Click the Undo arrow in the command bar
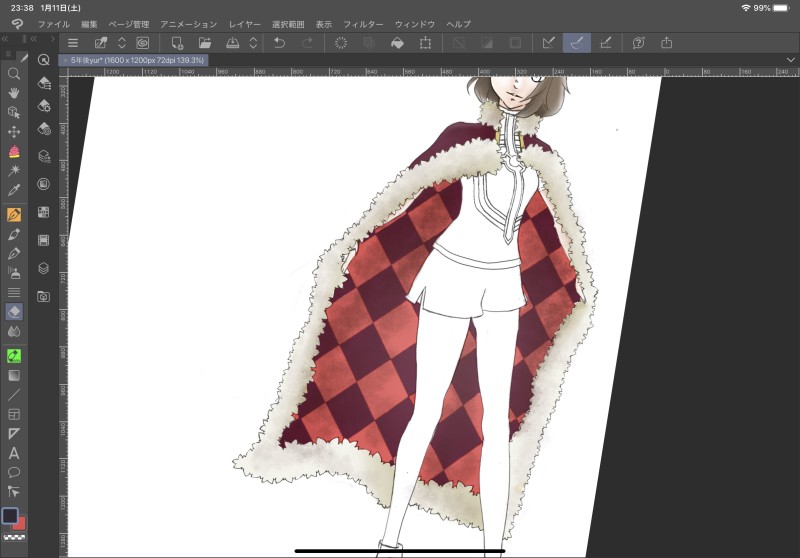800x558 pixels. coord(280,43)
